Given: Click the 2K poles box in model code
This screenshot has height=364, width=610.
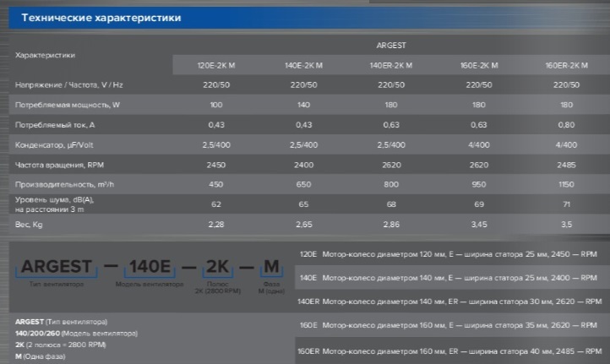Looking at the screenshot, I should point(219,268).
